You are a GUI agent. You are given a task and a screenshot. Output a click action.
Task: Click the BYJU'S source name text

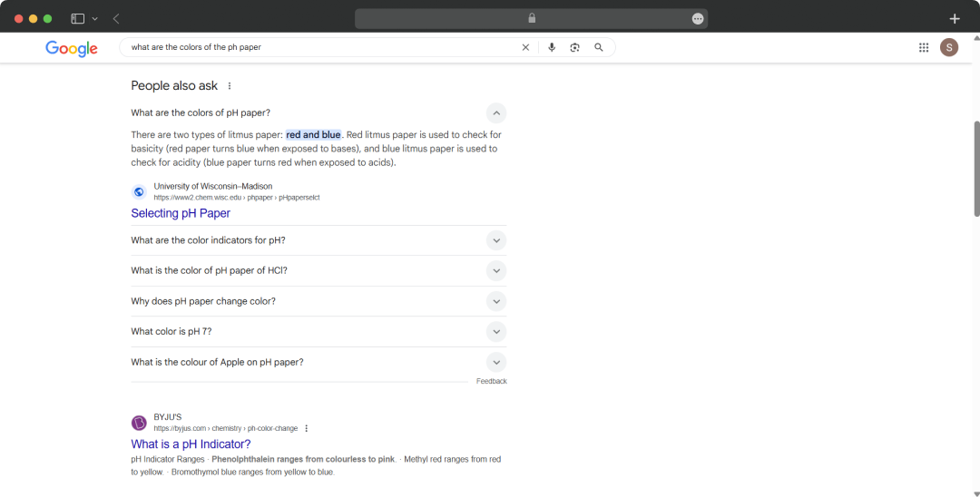click(x=168, y=417)
